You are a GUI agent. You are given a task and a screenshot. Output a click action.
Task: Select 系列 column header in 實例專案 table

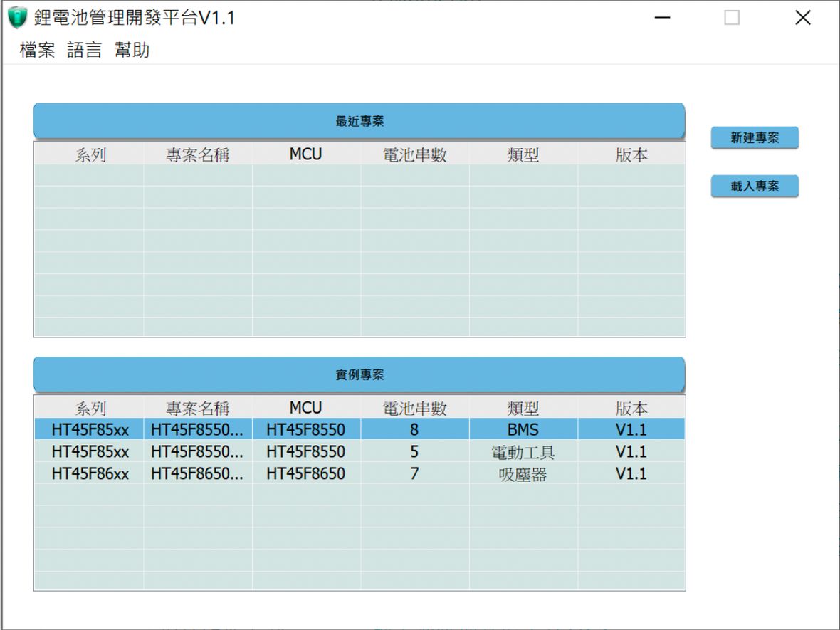90,408
